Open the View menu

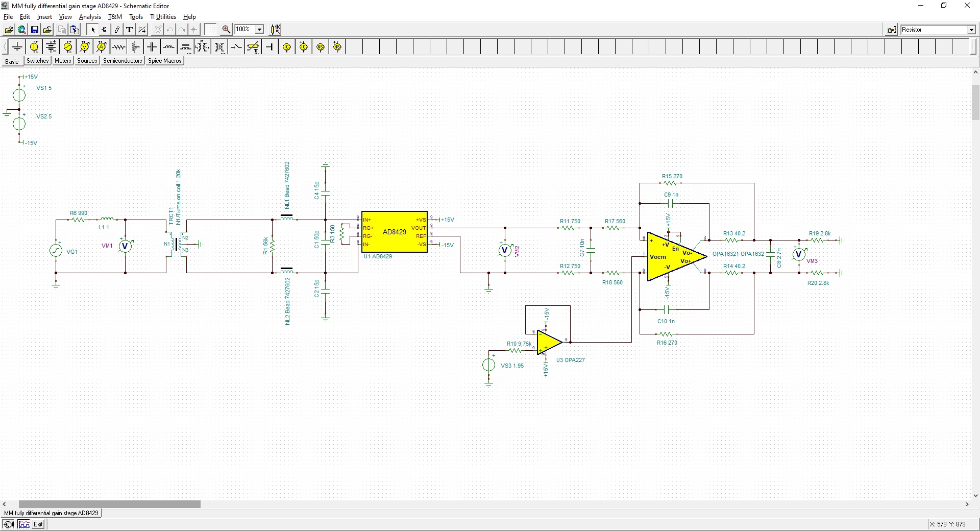click(x=65, y=17)
